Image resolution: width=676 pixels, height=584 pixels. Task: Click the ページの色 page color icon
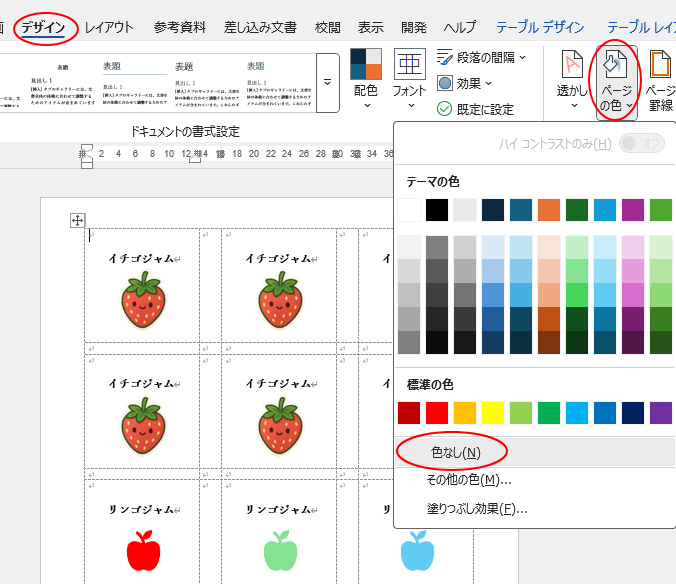coord(615,65)
